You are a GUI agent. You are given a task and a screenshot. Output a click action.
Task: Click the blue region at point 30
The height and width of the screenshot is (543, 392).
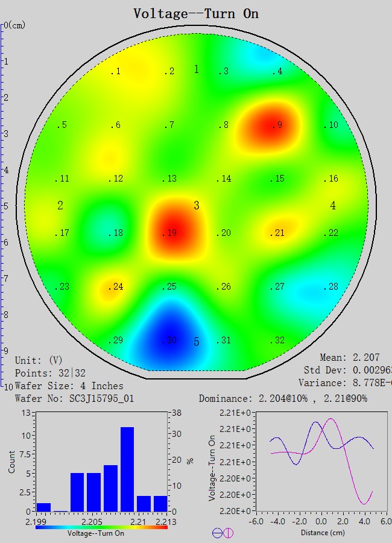pos(171,340)
